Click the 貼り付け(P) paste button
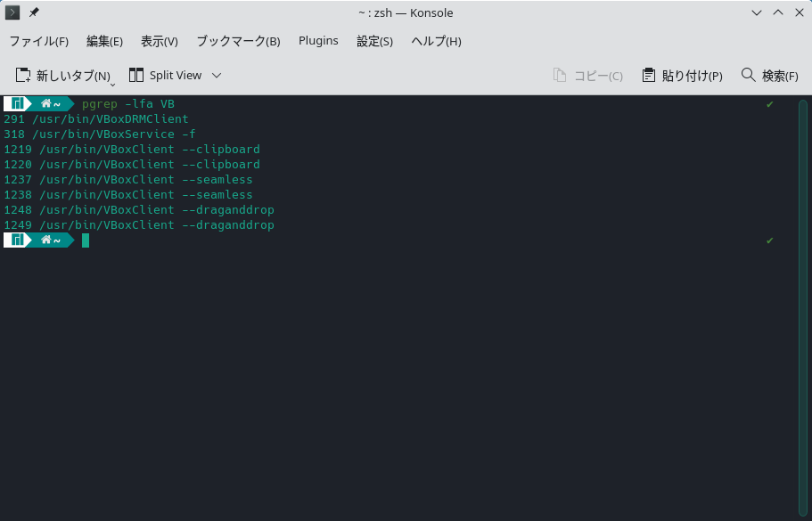Screen dimensions: 812x521 coord(683,76)
